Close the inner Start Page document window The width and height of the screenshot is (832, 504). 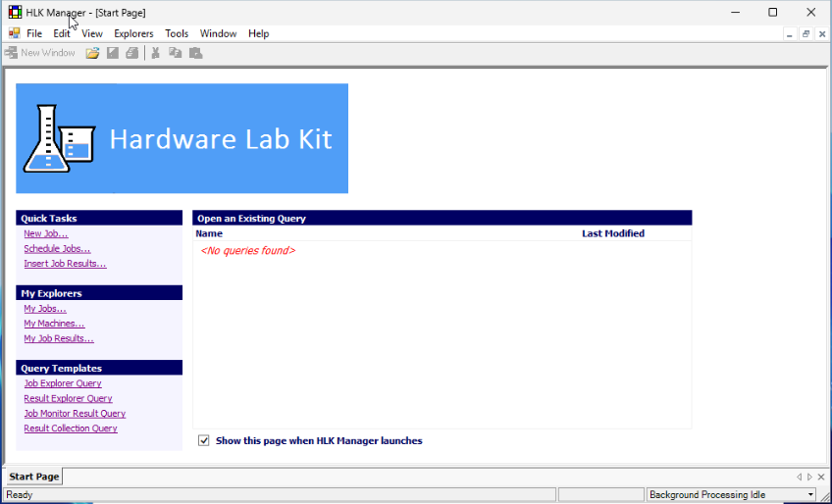[x=822, y=34]
